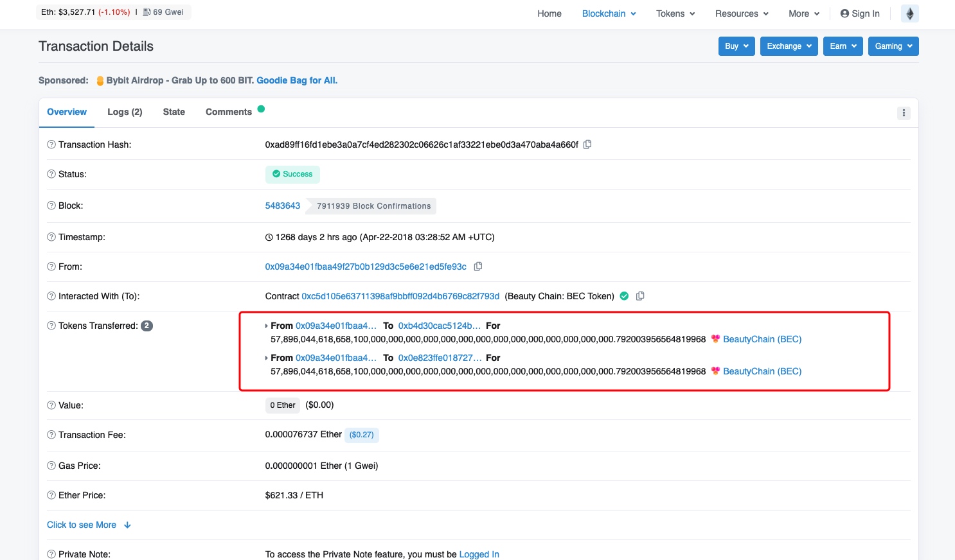Image resolution: width=955 pixels, height=560 pixels.
Task: Click the help icon beside Tokens Transferred
Action: point(51,326)
